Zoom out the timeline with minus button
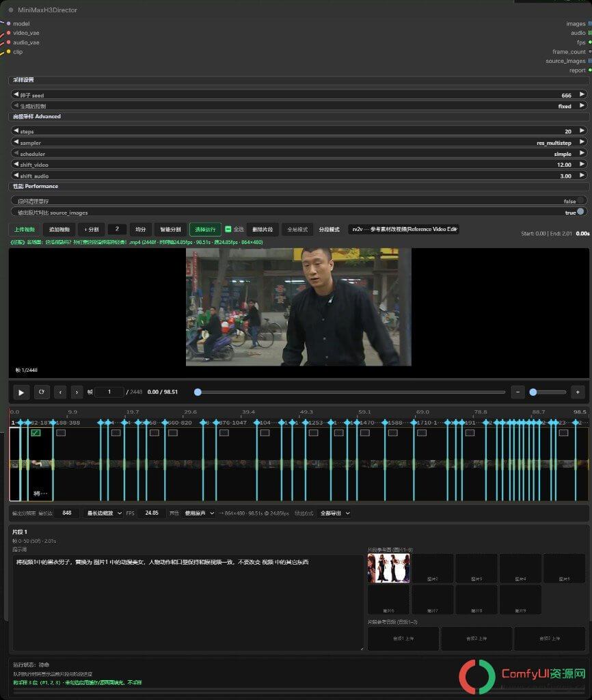This screenshot has height=700, width=592. [x=518, y=392]
